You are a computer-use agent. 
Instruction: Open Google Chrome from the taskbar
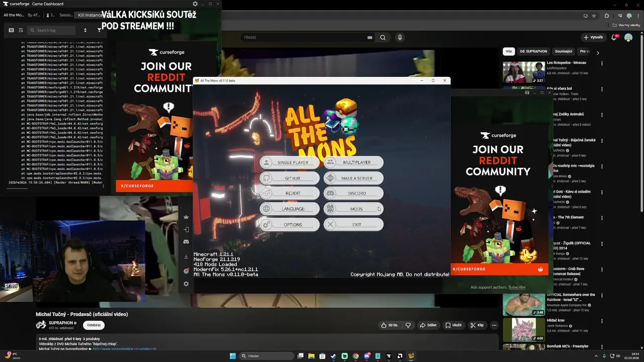[x=356, y=356]
